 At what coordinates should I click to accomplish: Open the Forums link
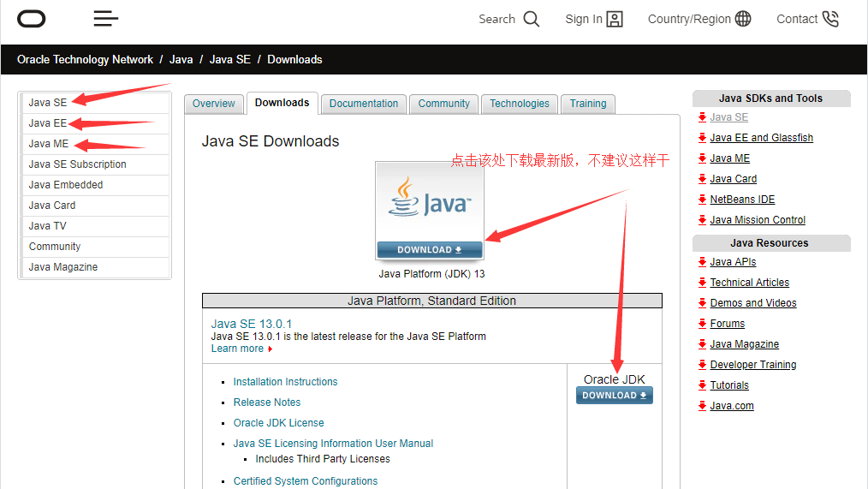click(x=728, y=323)
